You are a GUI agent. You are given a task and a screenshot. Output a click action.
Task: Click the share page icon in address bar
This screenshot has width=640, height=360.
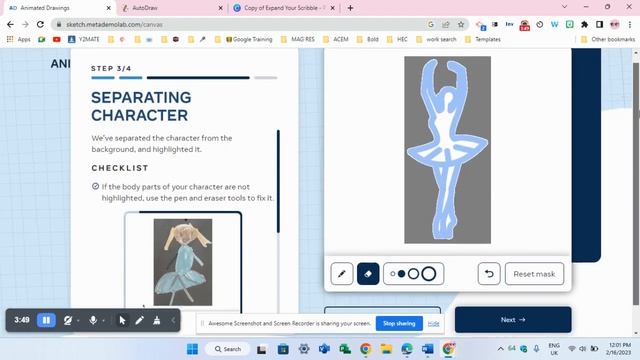click(446, 24)
